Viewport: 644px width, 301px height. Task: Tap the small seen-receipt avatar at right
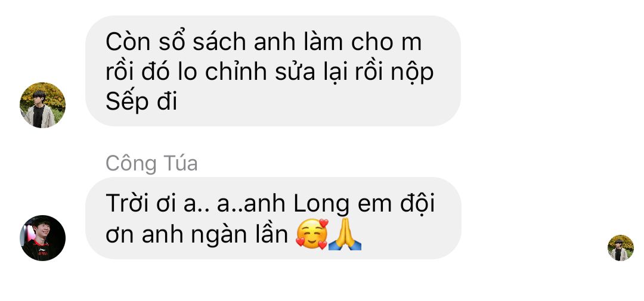tap(621, 247)
